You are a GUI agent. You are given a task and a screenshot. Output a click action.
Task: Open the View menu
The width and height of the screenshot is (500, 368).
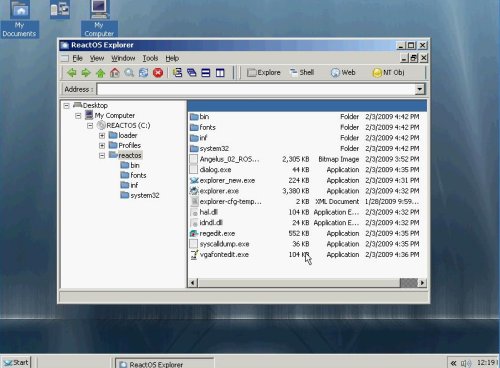coord(97,58)
